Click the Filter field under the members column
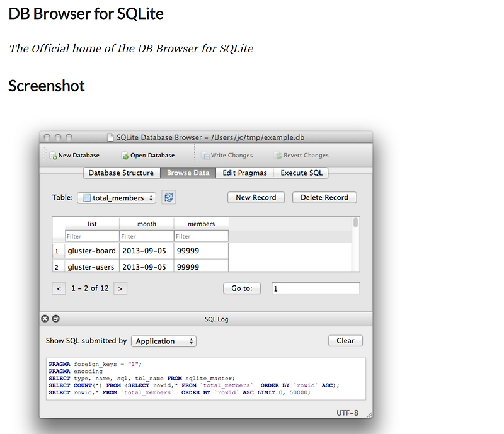The width and height of the screenshot is (504, 434). point(201,235)
